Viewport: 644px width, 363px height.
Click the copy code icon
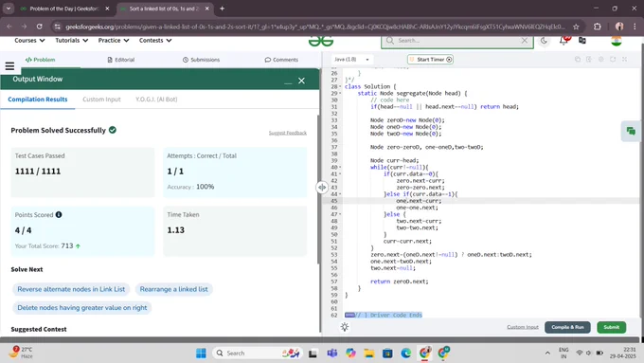[578, 59]
